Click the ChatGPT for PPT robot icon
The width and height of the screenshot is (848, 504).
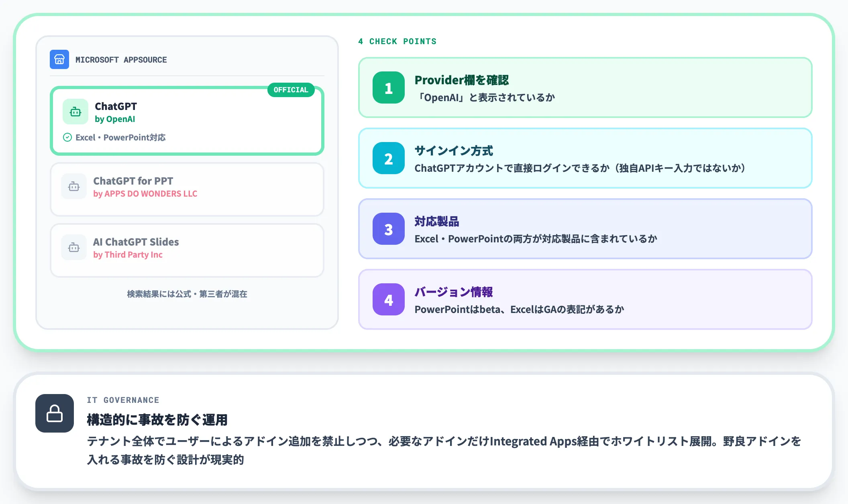(x=74, y=186)
